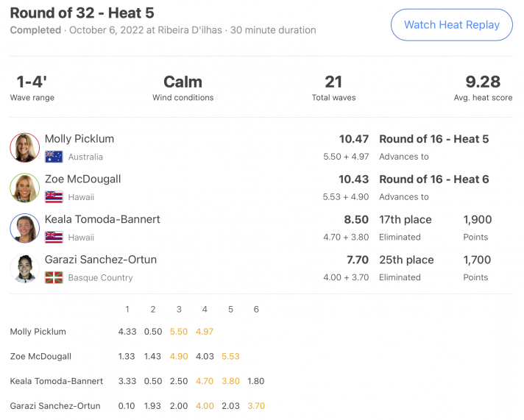Screen dimensions: 524x420
Task: Click Keala Tomoda-Bannert's Hawaii flag icon
Action: click(x=54, y=238)
